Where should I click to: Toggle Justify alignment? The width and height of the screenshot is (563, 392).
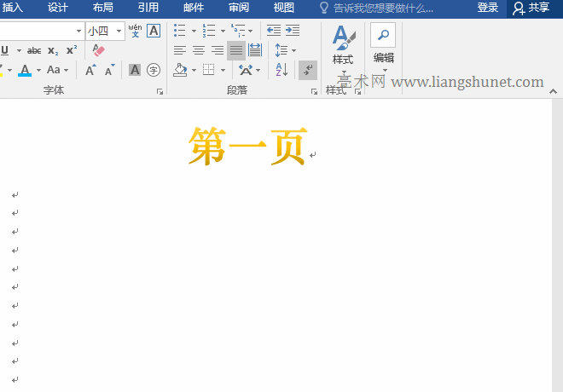236,50
